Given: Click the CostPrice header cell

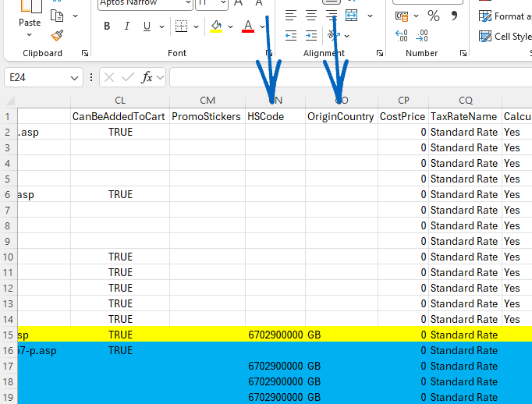Looking at the screenshot, I should click(403, 116).
